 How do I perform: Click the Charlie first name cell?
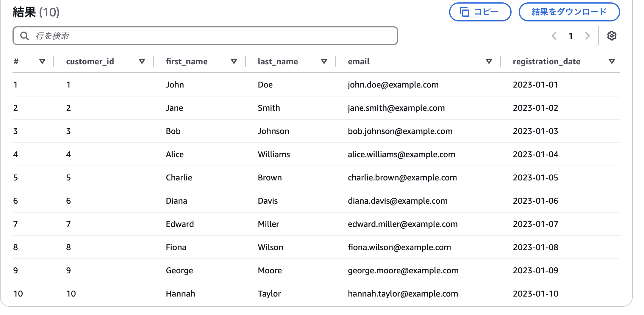(x=179, y=177)
